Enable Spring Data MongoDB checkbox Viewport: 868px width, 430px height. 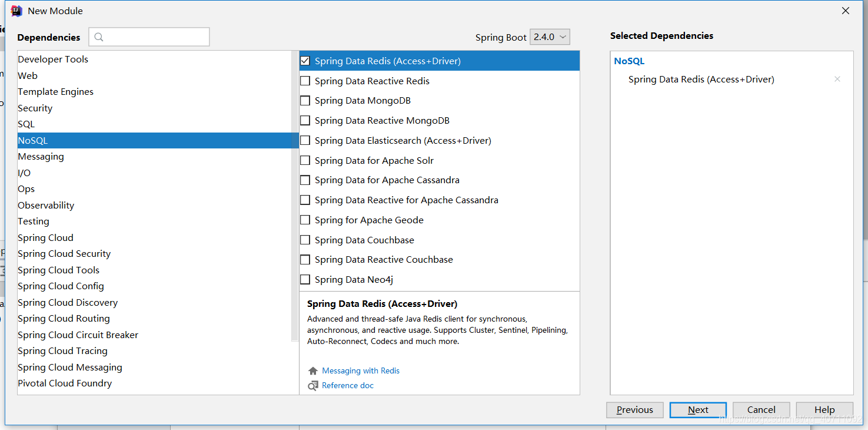click(x=305, y=101)
